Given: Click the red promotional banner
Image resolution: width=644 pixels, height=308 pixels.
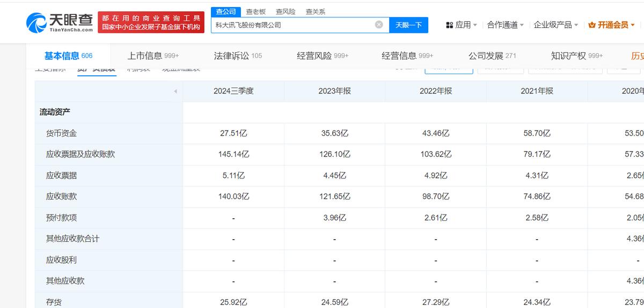Looking at the screenshot, I should coord(151,23).
